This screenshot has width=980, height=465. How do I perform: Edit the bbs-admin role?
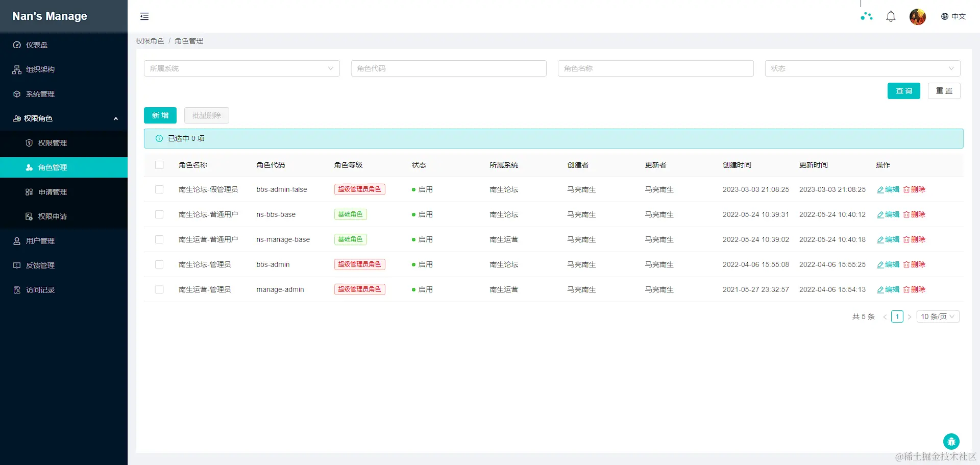tap(888, 264)
